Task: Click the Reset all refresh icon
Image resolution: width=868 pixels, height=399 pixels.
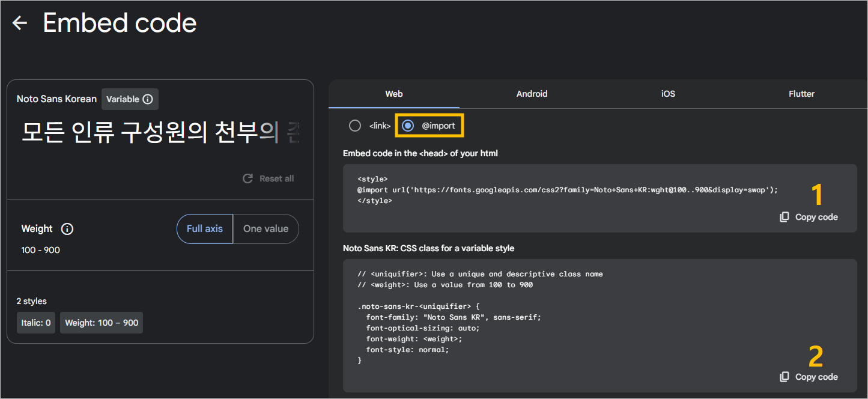Action: (x=247, y=178)
